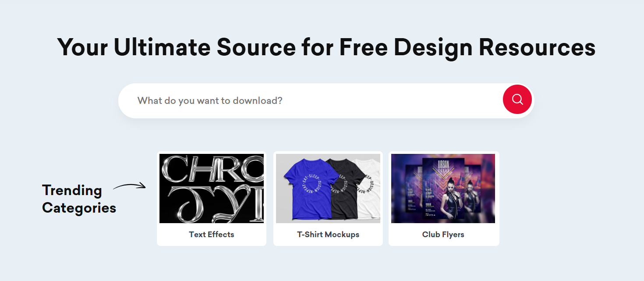
Task: Open the Text Effects chrome thumbnail image
Action: pyautogui.click(x=212, y=189)
